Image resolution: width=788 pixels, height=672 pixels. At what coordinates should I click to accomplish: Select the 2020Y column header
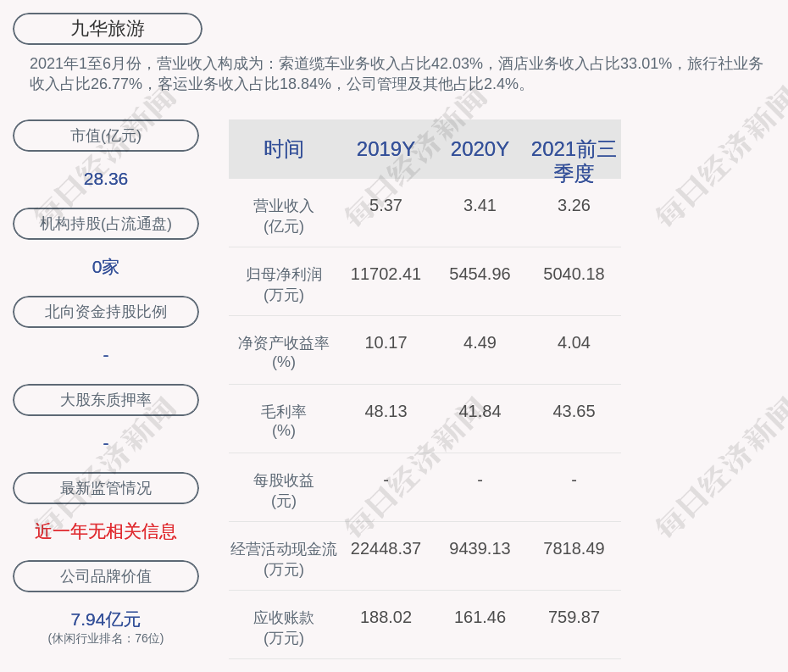click(480, 149)
